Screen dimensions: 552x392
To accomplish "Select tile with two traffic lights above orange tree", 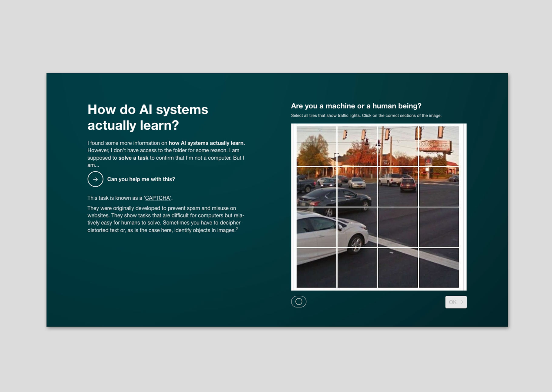I will click(357, 146).
